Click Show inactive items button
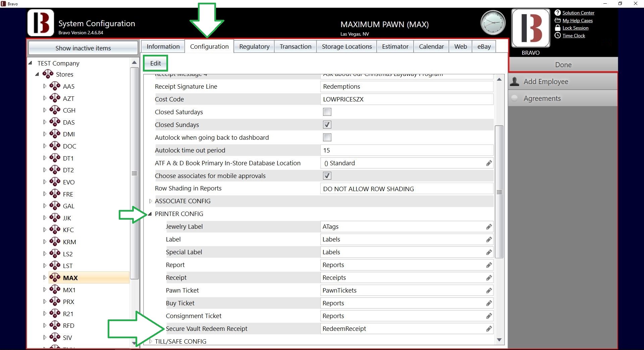The image size is (644, 350). (83, 48)
